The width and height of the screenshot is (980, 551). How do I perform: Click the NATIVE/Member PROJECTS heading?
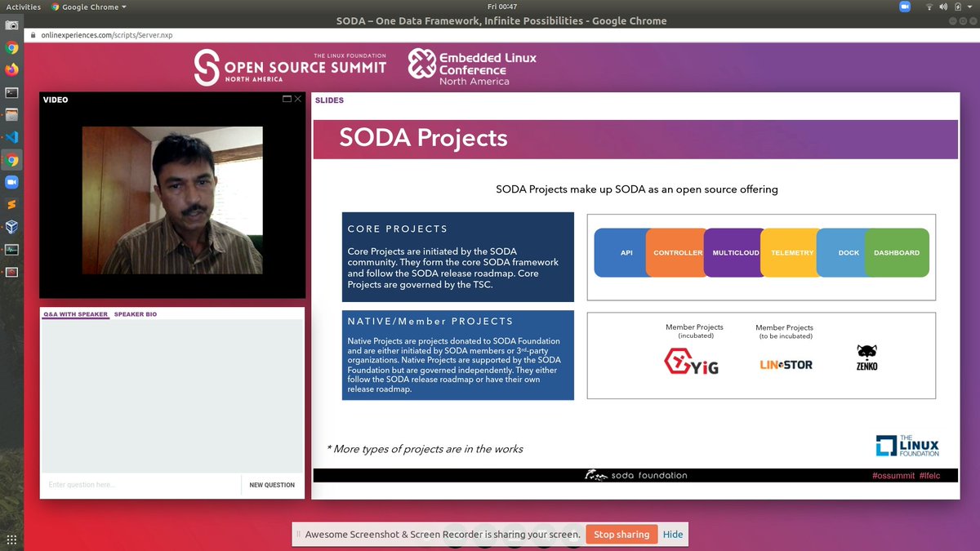point(430,321)
